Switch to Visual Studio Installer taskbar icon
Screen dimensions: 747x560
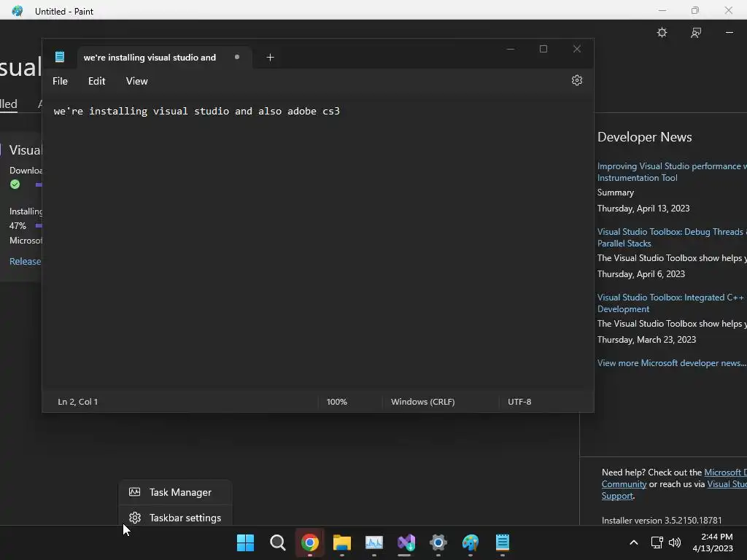coord(406,542)
